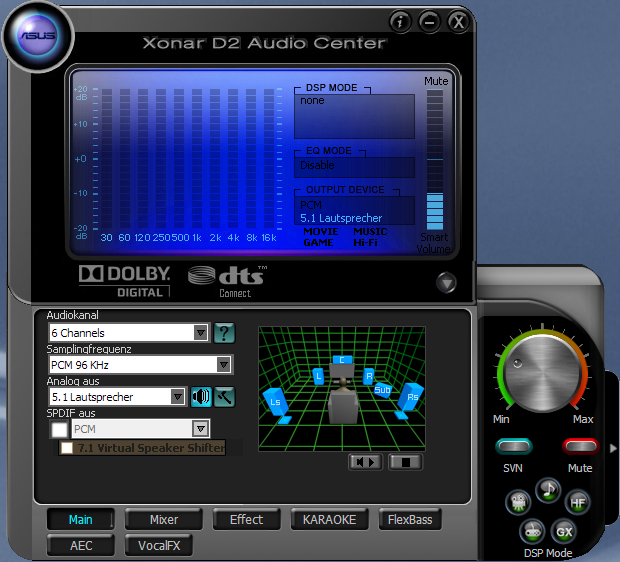Play the speaker test sequence
The width and height of the screenshot is (620, 562).
(365, 462)
